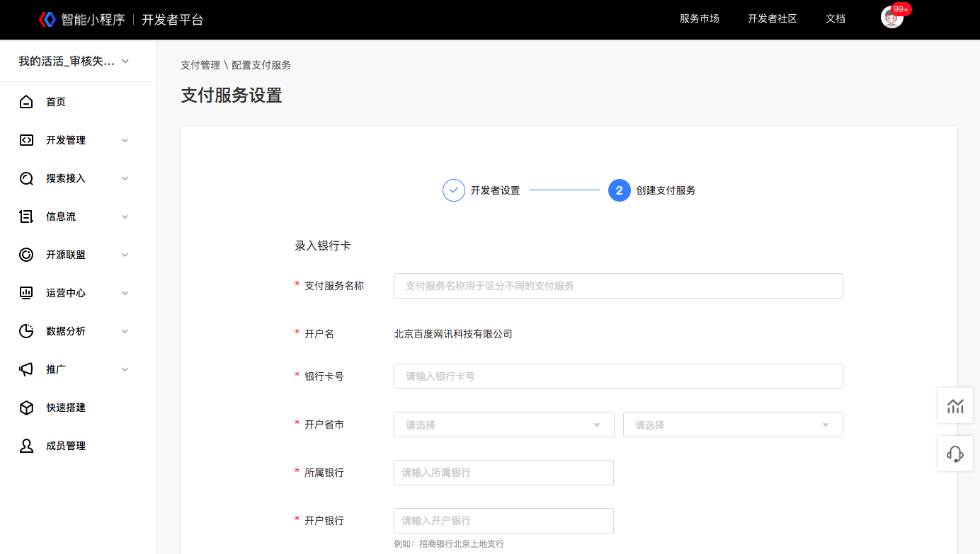Open the user avatar with 99+ badge
Image resolution: width=980 pixels, height=554 pixels.
[x=892, y=18]
